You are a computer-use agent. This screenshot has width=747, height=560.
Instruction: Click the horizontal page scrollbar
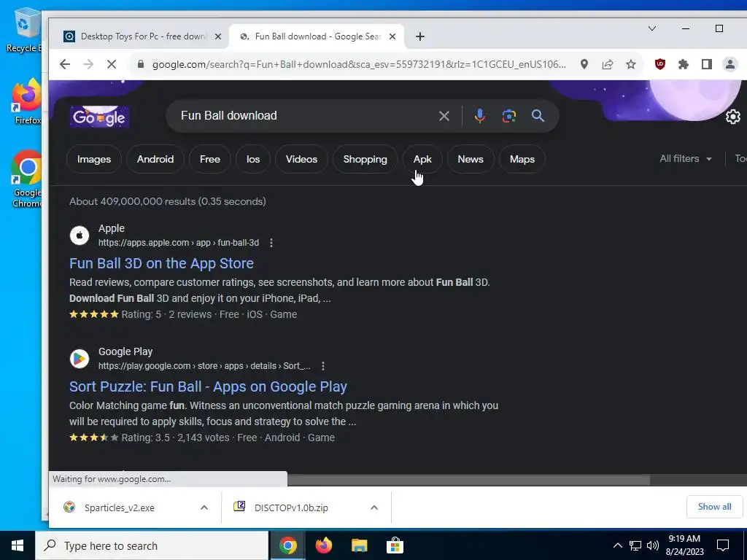click(x=468, y=480)
